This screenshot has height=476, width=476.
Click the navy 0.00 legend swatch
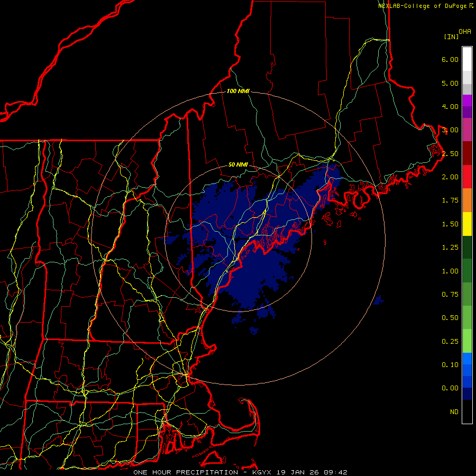[x=467, y=393]
